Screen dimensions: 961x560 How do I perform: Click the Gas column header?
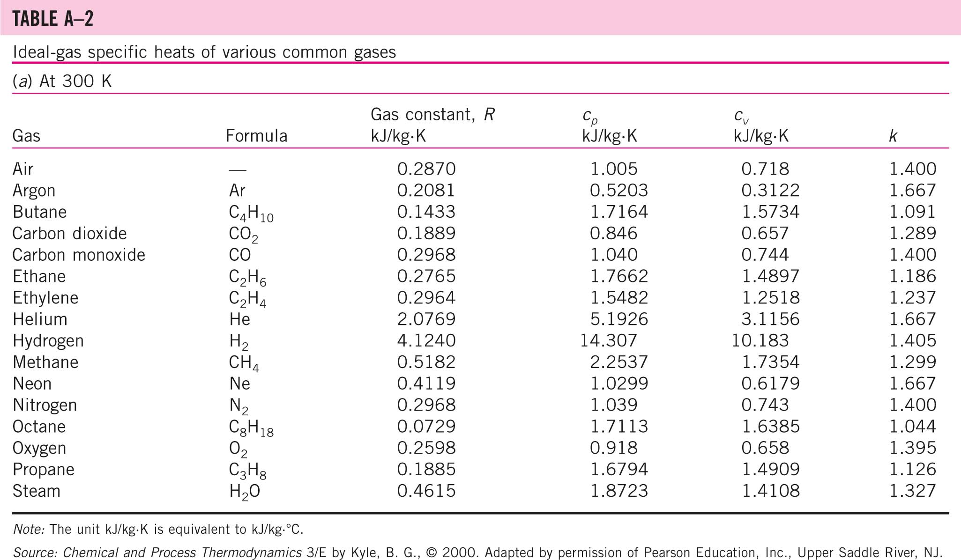click(26, 136)
